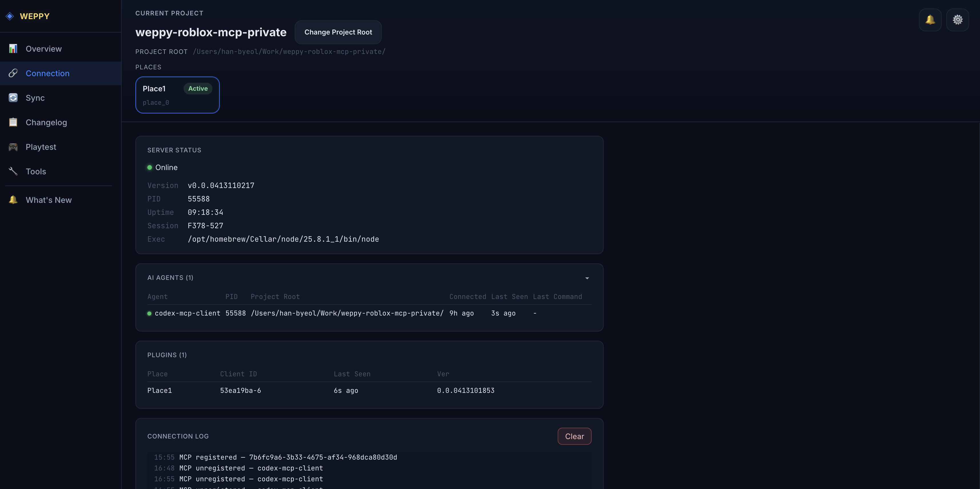Click the WEPPY diamond logo icon
980x489 pixels.
[x=9, y=16]
